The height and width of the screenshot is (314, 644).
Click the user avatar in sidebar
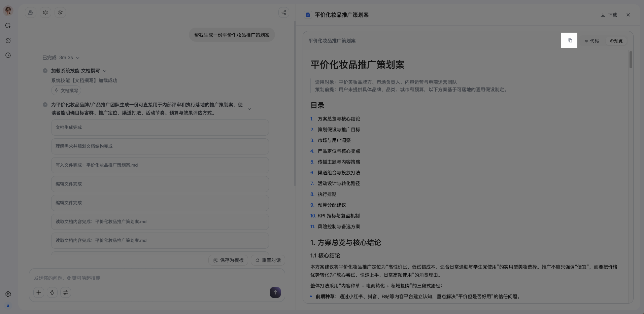[x=8, y=11]
